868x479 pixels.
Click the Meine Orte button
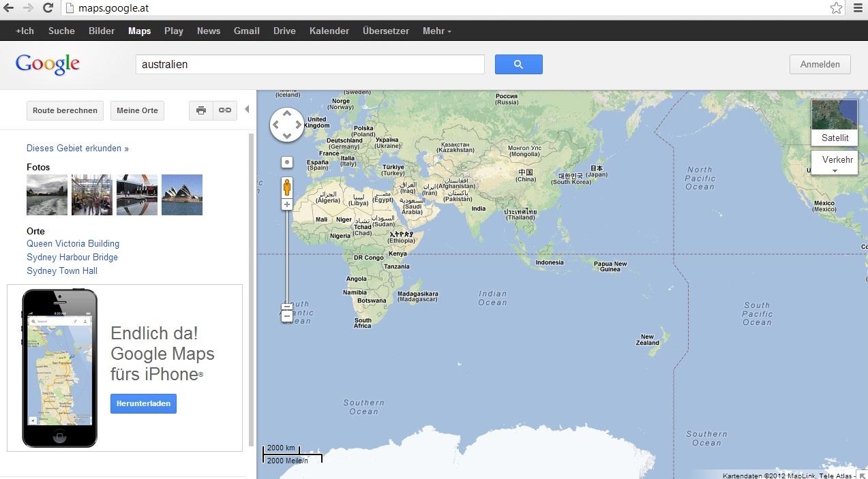point(137,110)
